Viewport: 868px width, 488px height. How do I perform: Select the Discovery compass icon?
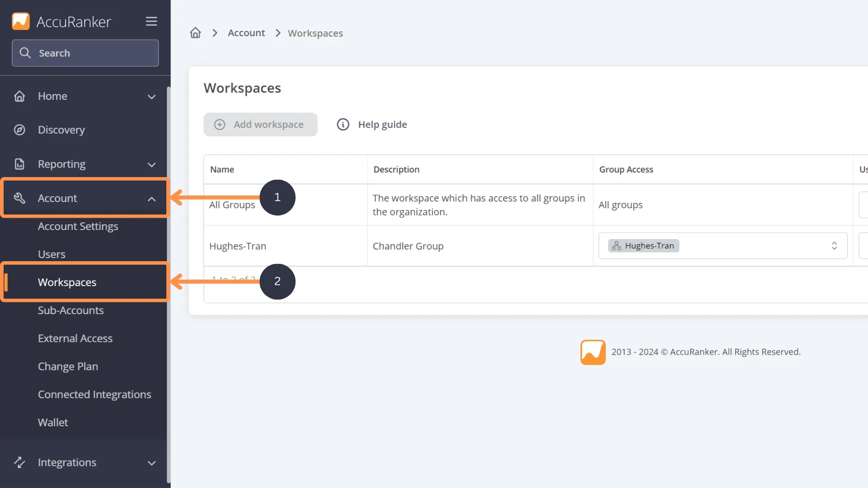(20, 130)
